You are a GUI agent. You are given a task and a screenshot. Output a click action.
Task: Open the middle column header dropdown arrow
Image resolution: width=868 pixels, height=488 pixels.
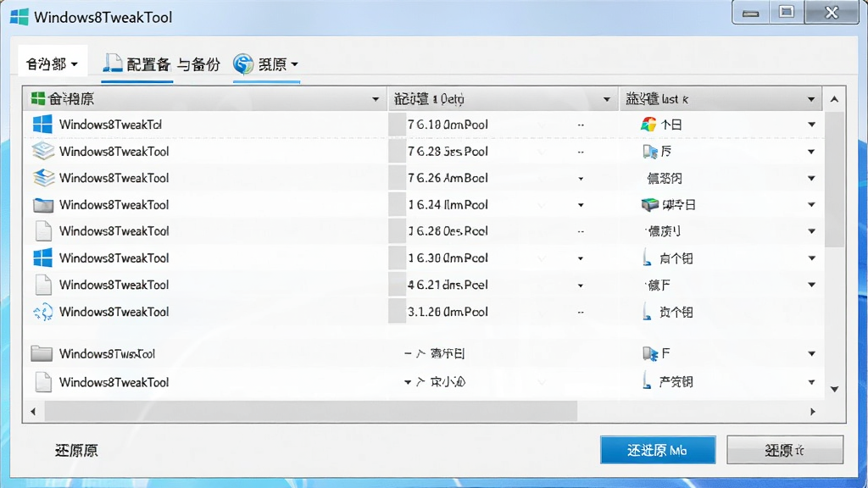pyautogui.click(x=606, y=99)
